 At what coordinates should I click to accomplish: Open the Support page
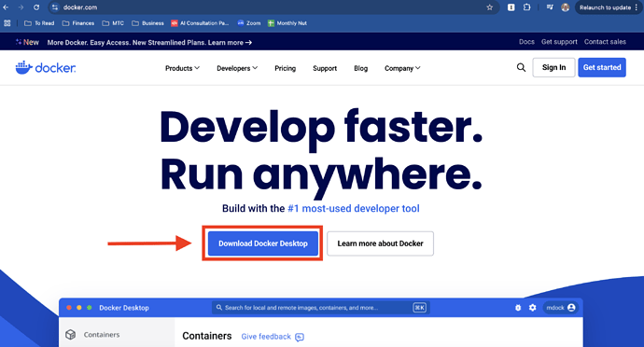tap(325, 68)
